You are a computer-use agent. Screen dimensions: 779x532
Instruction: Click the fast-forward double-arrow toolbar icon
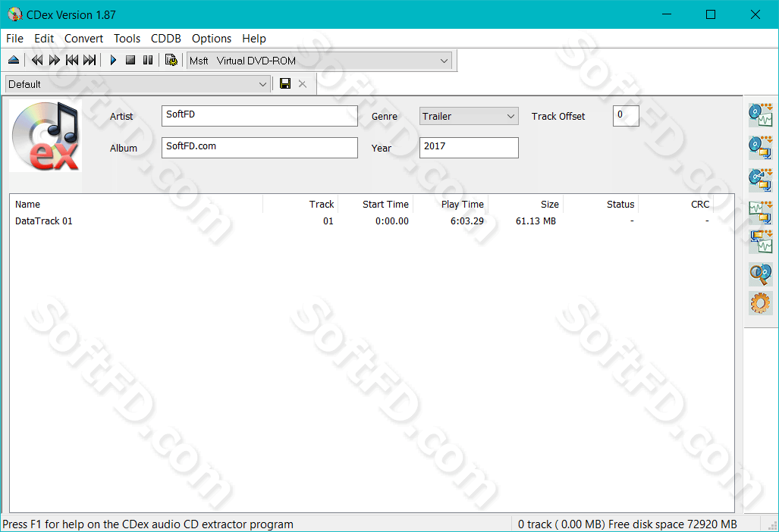coord(54,60)
